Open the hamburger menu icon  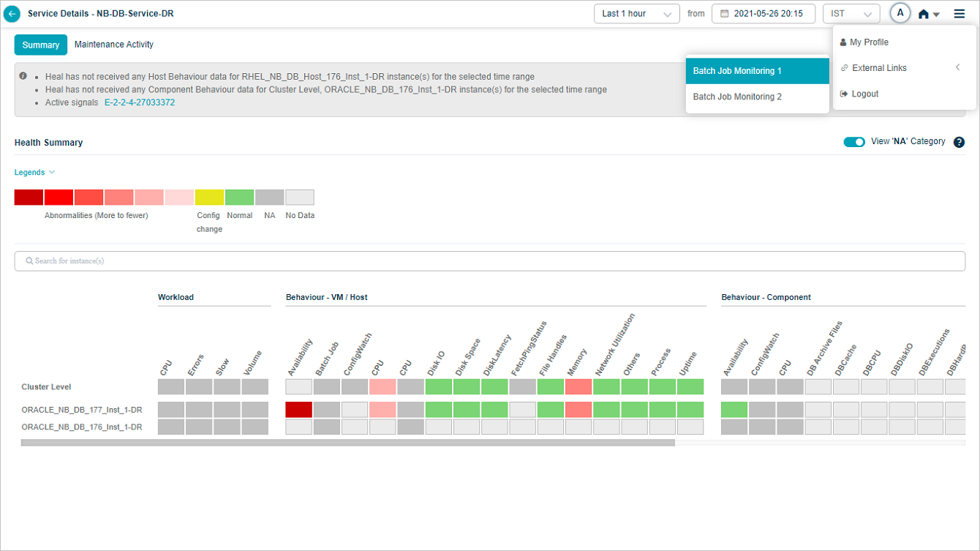pyautogui.click(x=959, y=14)
